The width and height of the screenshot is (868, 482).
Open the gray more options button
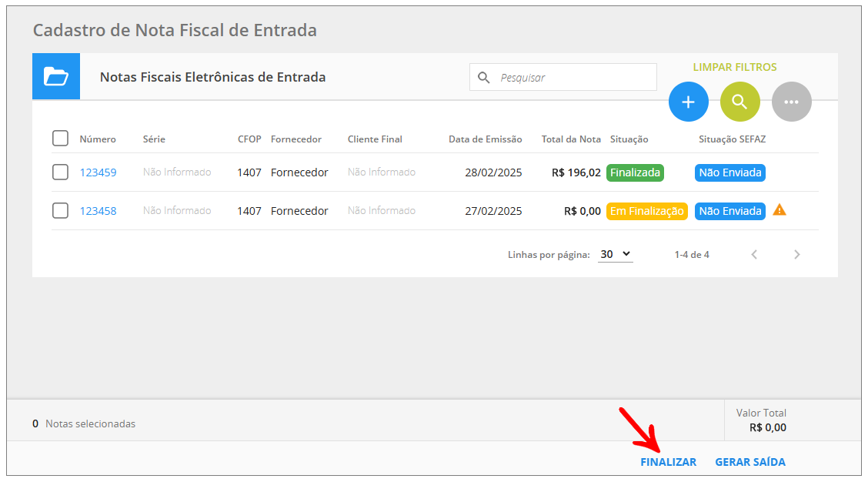[x=791, y=102]
